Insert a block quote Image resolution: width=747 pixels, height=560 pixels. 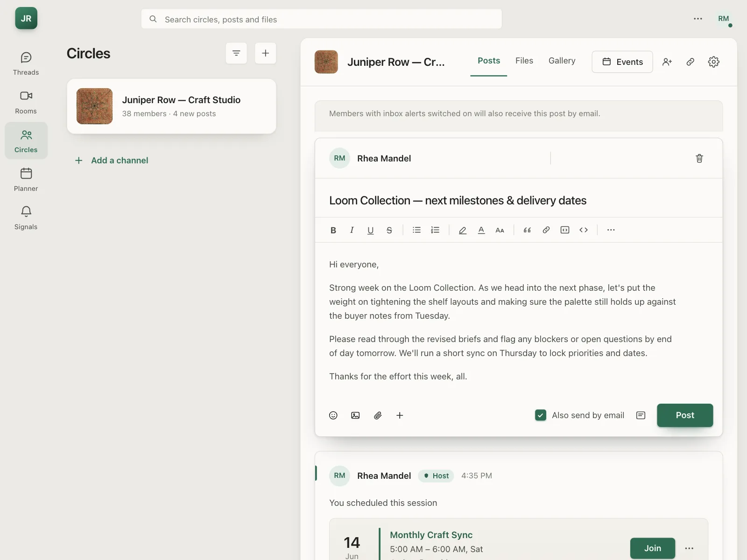tap(528, 230)
